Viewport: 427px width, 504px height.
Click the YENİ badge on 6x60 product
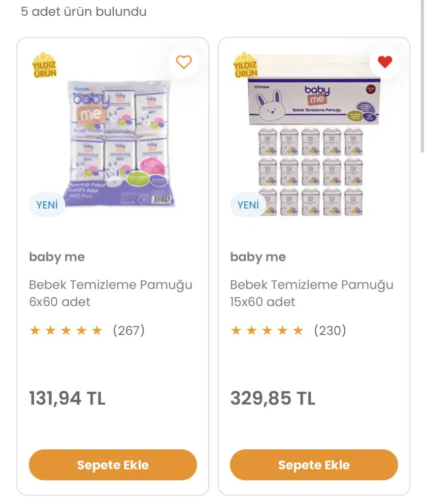(47, 205)
